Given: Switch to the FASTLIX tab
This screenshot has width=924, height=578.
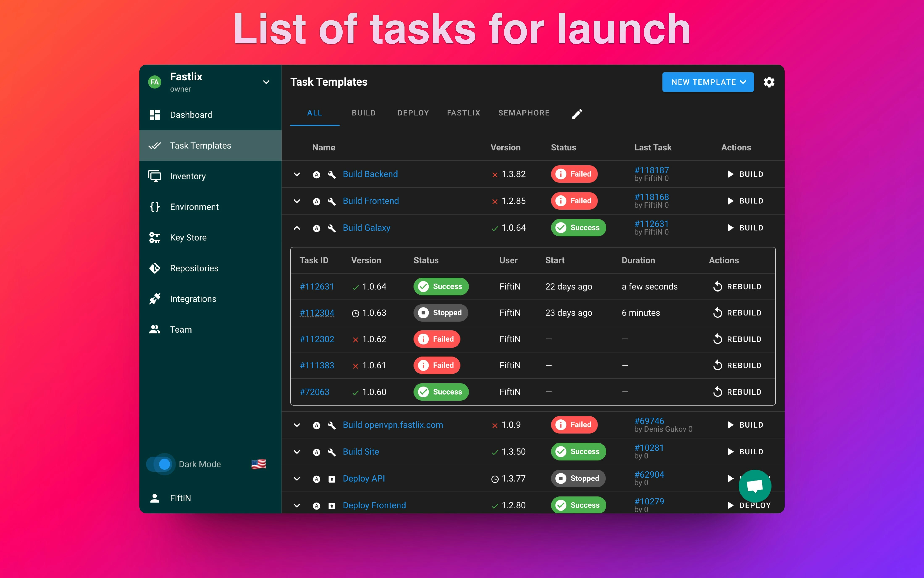Looking at the screenshot, I should pyautogui.click(x=463, y=113).
